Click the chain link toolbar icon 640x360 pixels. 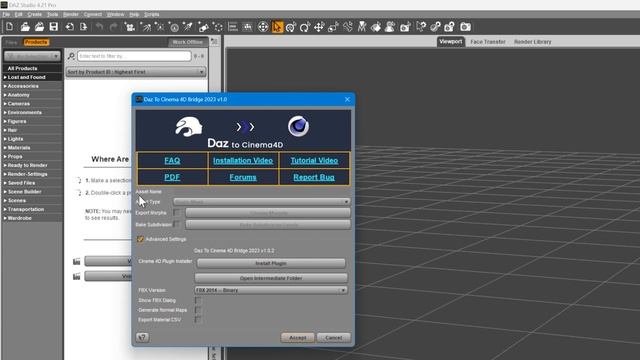tap(436, 27)
